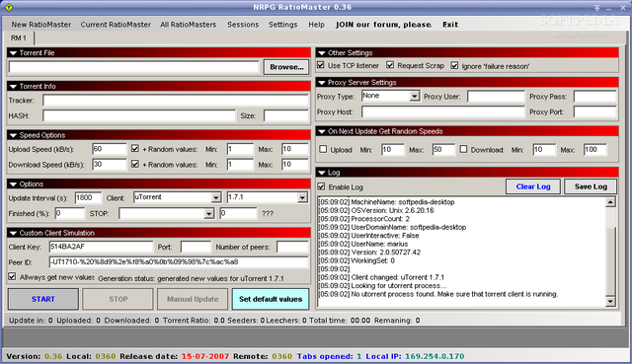Click the HASH input field
This screenshot has height=364, width=632.
click(139, 116)
